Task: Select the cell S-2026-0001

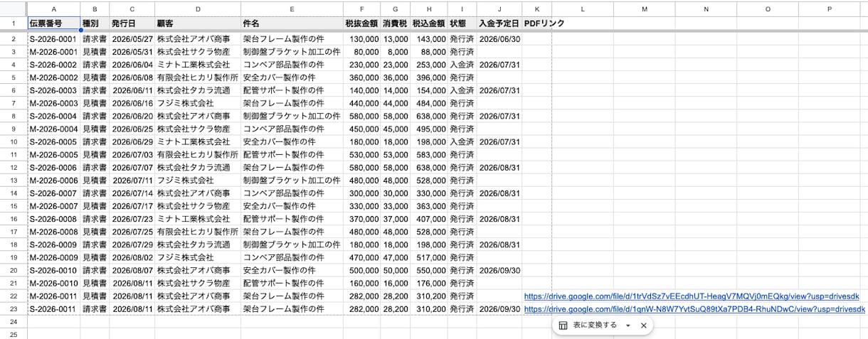Action: pos(53,38)
